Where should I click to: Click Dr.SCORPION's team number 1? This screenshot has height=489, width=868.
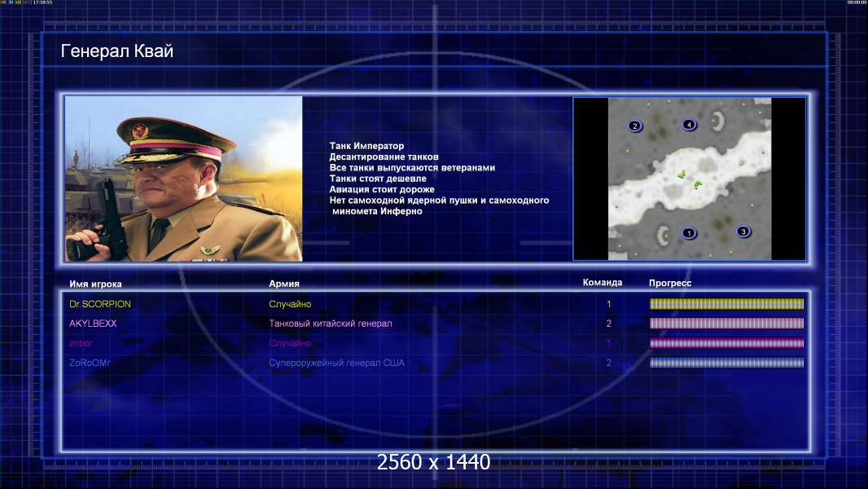609,304
